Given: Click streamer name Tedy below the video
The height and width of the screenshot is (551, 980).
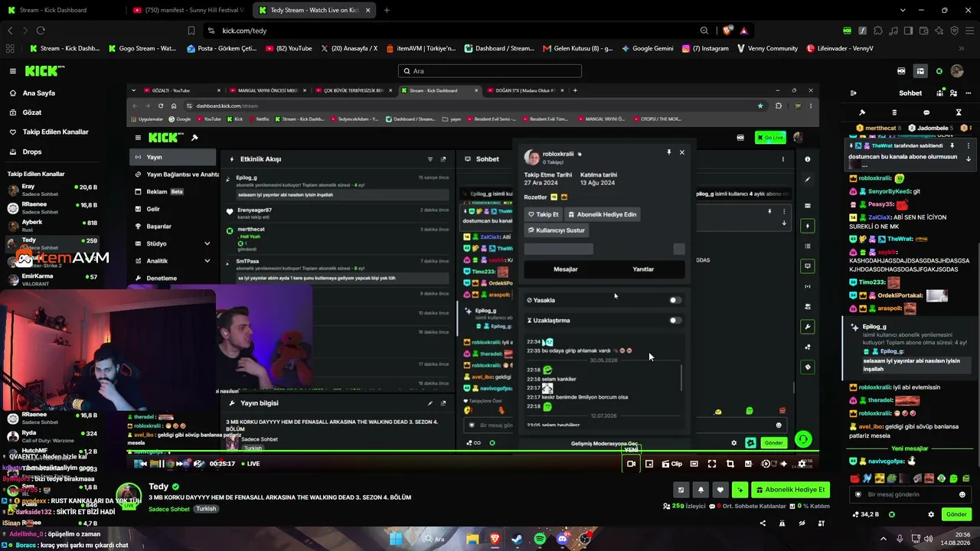Looking at the screenshot, I should [158, 487].
